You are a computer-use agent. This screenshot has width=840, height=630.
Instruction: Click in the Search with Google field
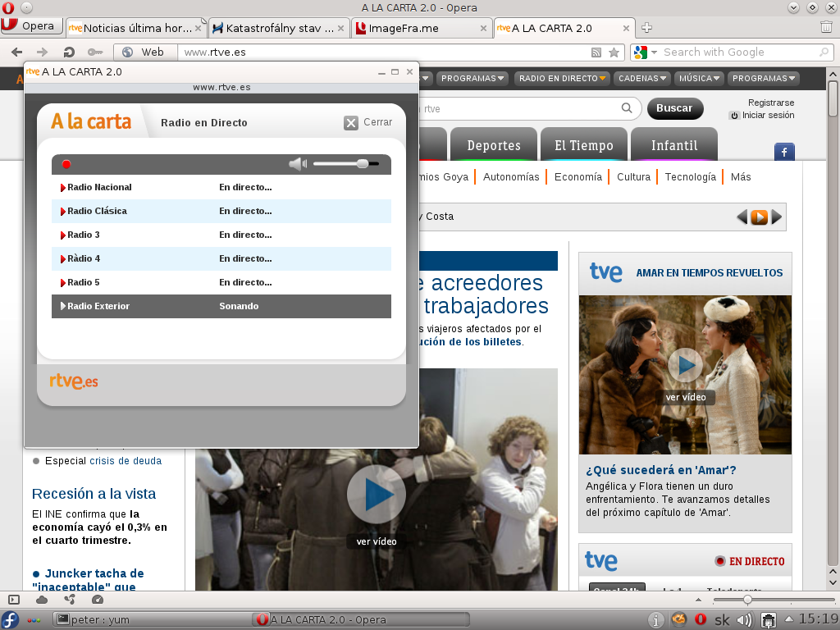tap(739, 52)
